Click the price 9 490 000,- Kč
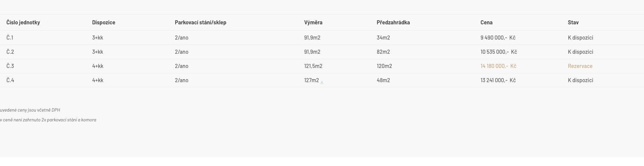Image resolution: width=644 pixels, height=166 pixels. pos(498,38)
